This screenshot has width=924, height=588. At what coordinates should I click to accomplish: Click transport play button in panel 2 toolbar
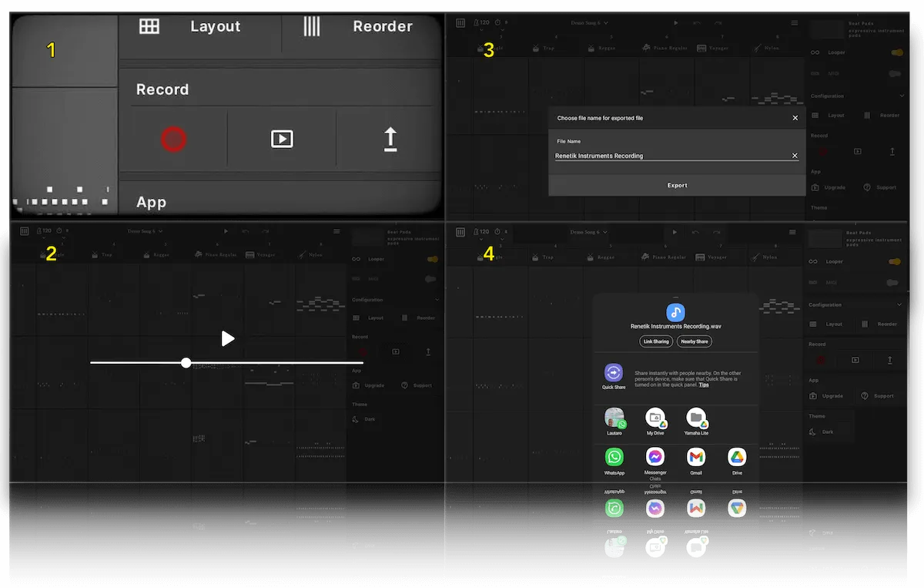tap(226, 231)
